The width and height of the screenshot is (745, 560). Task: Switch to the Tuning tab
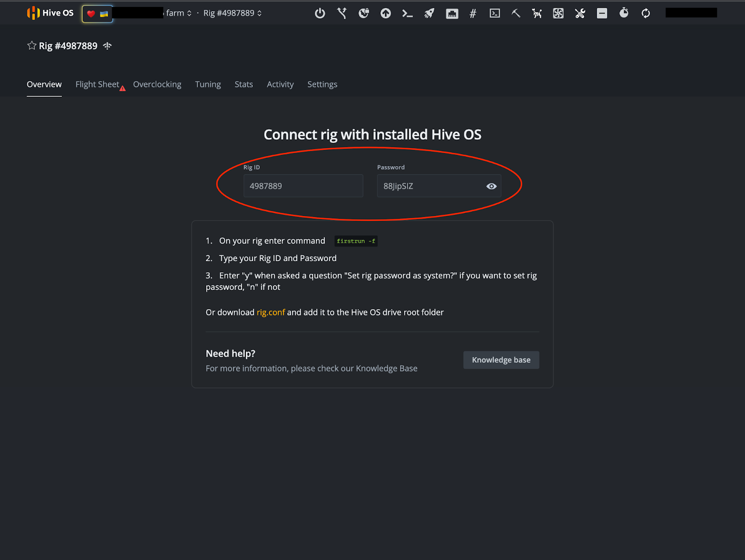point(208,84)
